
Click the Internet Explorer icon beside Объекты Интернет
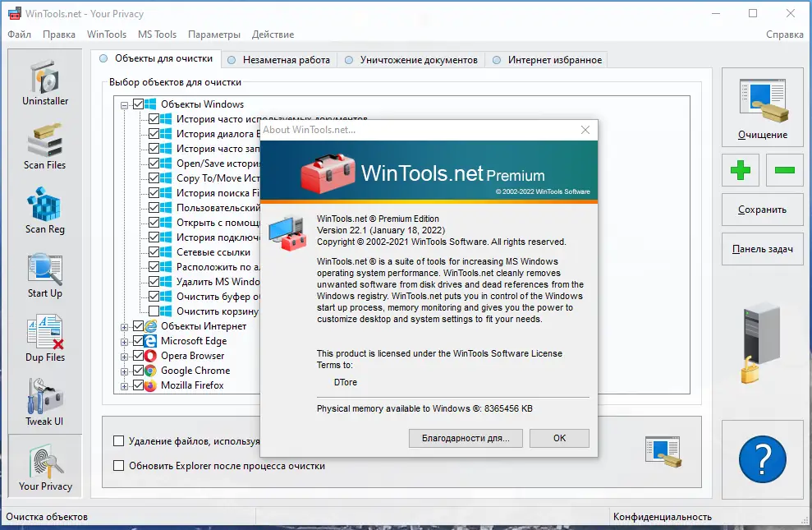tap(150, 326)
